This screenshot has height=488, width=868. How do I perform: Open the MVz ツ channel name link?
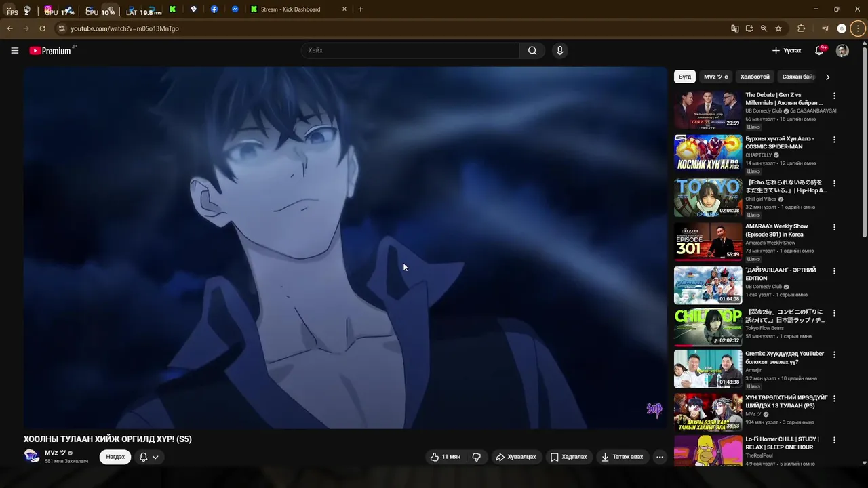(56, 453)
